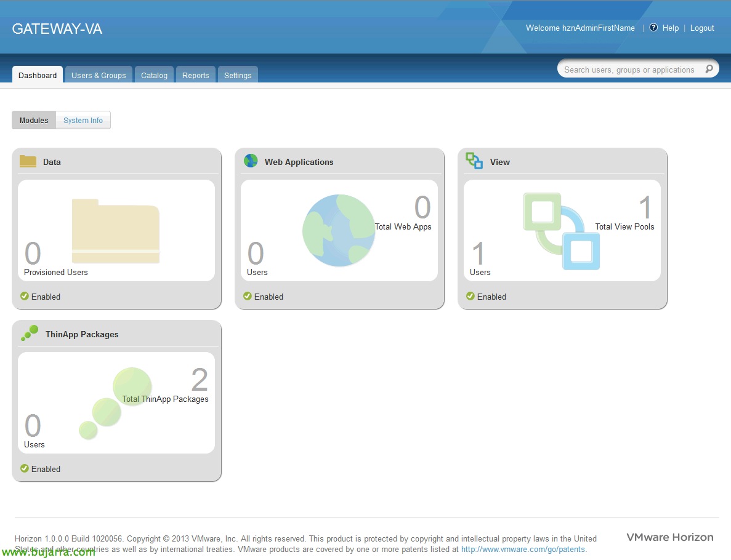The height and width of the screenshot is (560, 731).
Task: Click the large bubbles graphic in ThinApp Packages
Action: click(115, 404)
